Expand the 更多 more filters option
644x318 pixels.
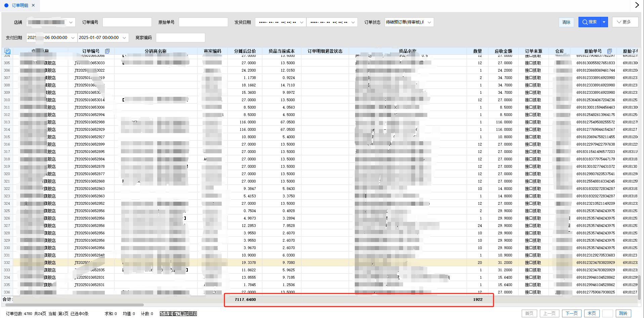(x=625, y=22)
